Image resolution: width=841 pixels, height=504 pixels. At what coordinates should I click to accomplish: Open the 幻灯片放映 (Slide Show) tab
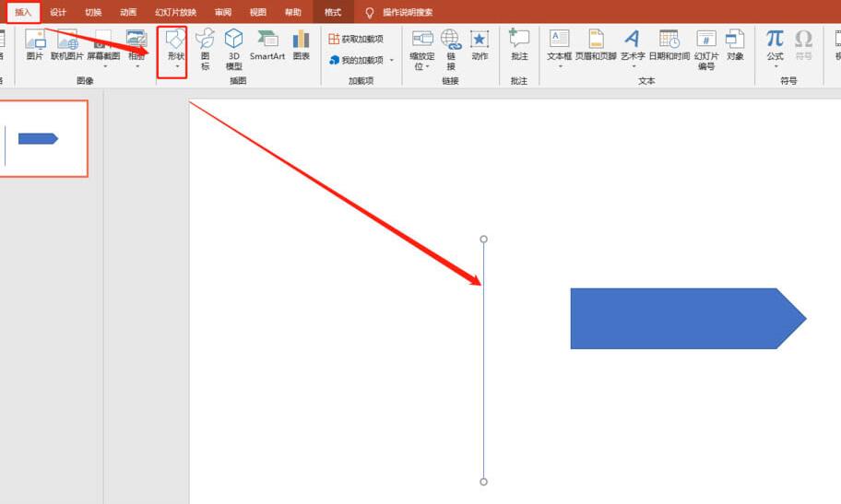pyautogui.click(x=175, y=12)
